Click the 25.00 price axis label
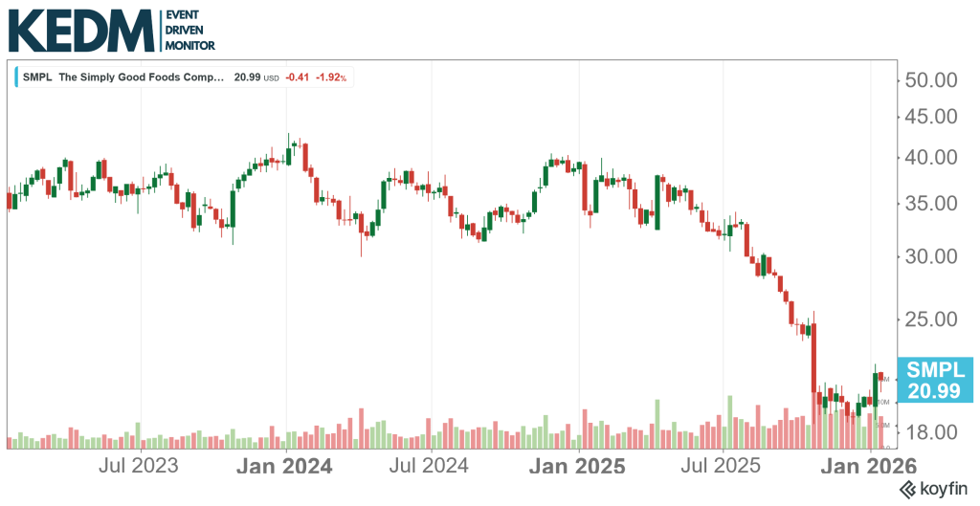The image size is (980, 506). click(931, 319)
